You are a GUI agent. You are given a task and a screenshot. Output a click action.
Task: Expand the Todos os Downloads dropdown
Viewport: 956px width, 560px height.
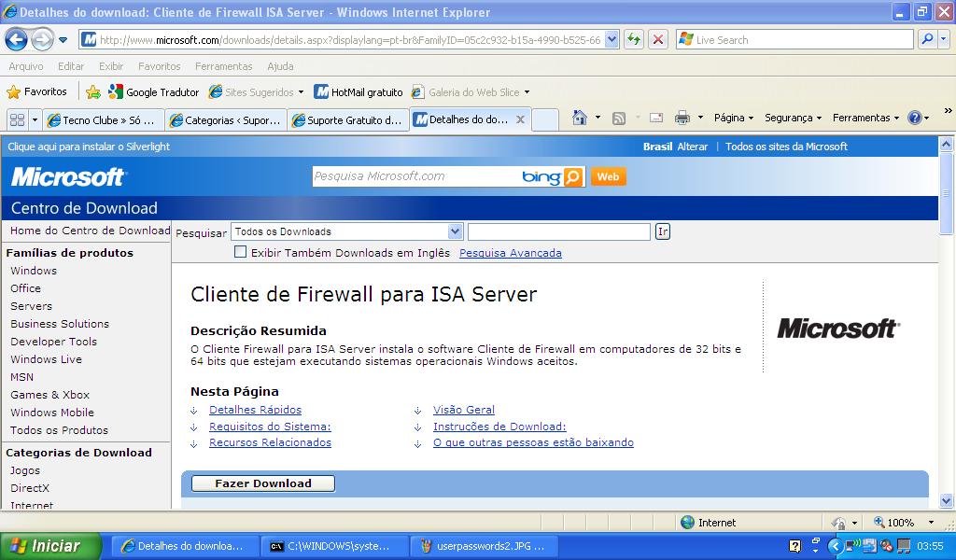click(x=455, y=231)
